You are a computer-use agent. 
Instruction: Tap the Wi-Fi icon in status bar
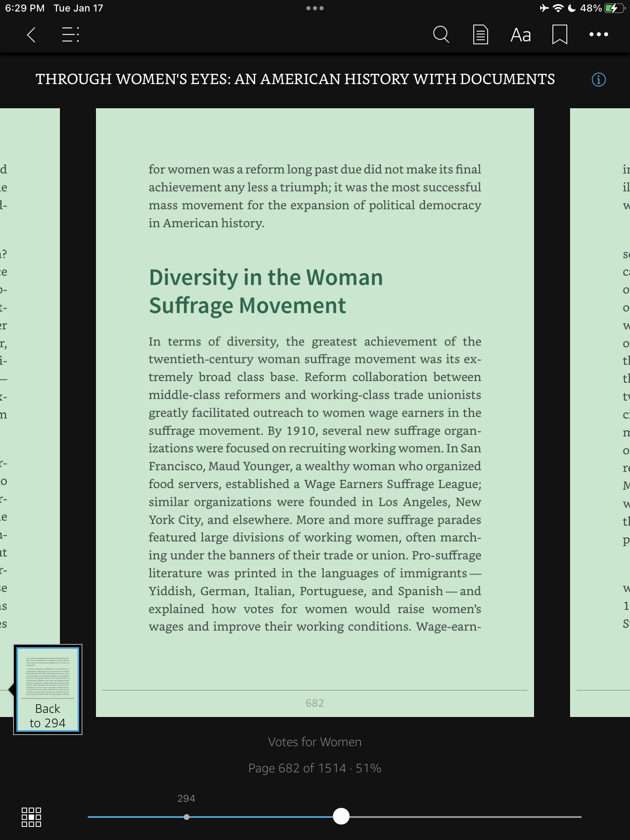pyautogui.click(x=558, y=8)
